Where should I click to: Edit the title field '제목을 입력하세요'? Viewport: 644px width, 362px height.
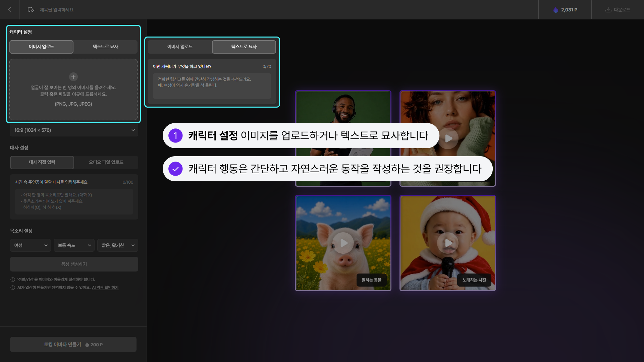[57, 10]
